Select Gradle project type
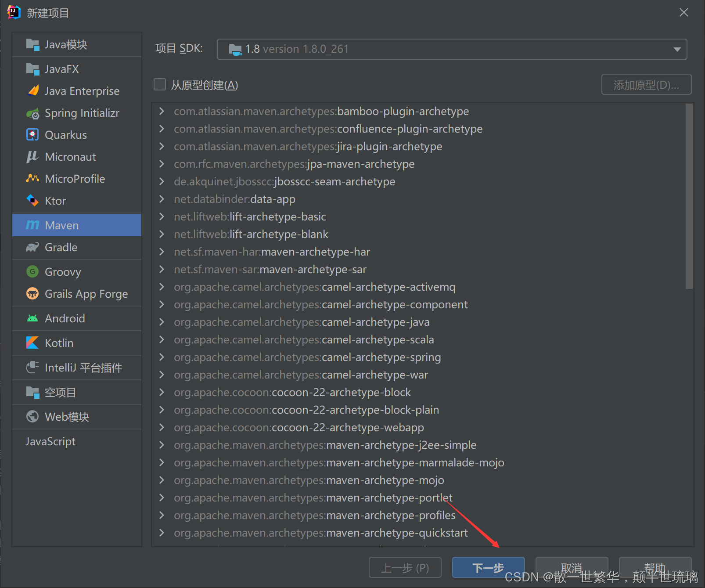 click(x=77, y=247)
